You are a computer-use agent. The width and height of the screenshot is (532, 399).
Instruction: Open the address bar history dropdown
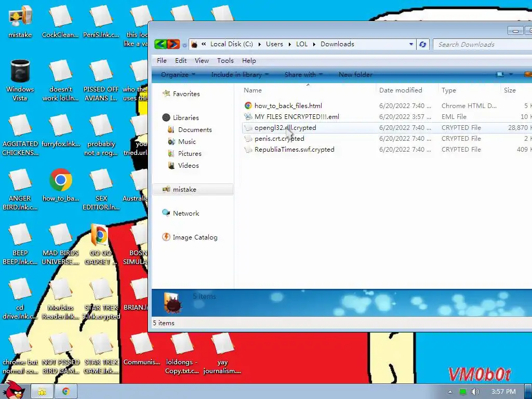click(411, 45)
